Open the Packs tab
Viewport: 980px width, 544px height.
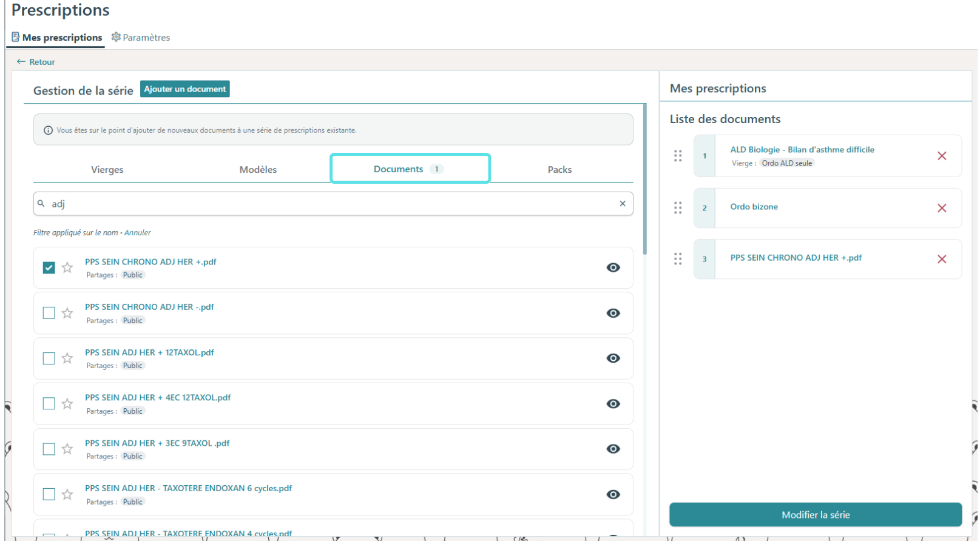coord(559,169)
